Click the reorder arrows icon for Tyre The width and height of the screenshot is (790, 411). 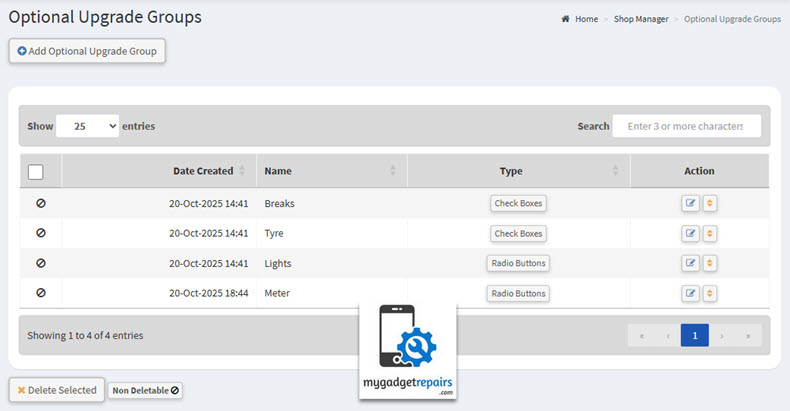pos(710,234)
